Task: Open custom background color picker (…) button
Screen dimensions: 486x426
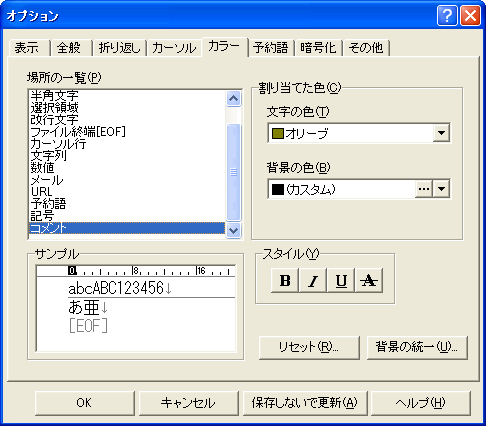Action: [424, 189]
